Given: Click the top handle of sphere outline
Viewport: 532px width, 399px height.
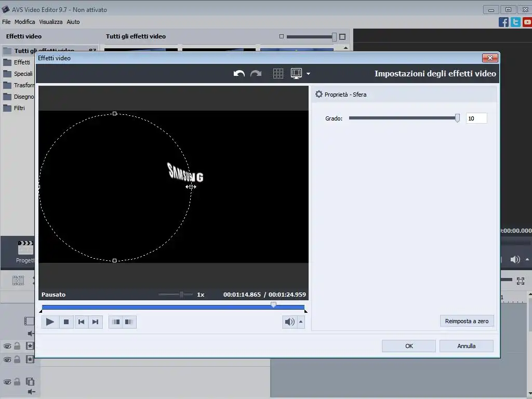Looking at the screenshot, I should coord(115,113).
